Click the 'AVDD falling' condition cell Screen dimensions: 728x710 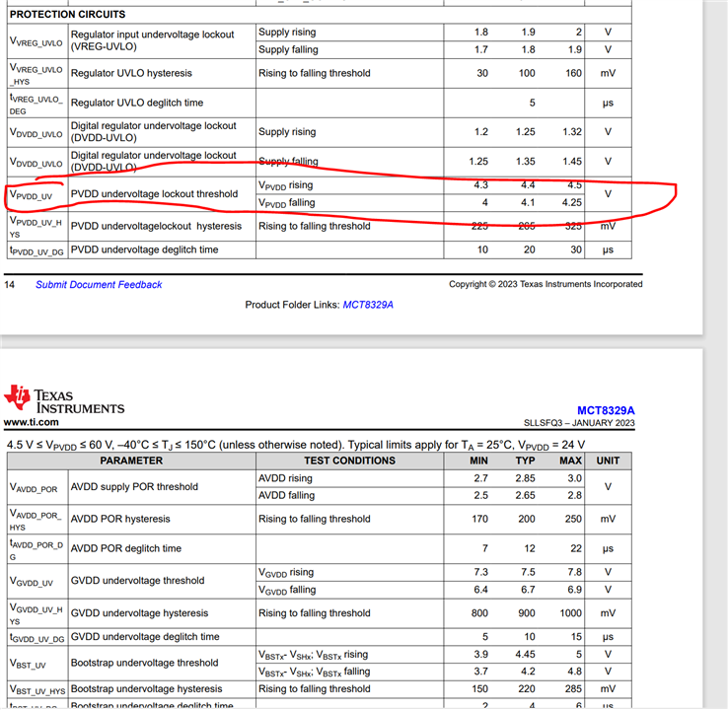pos(349,496)
